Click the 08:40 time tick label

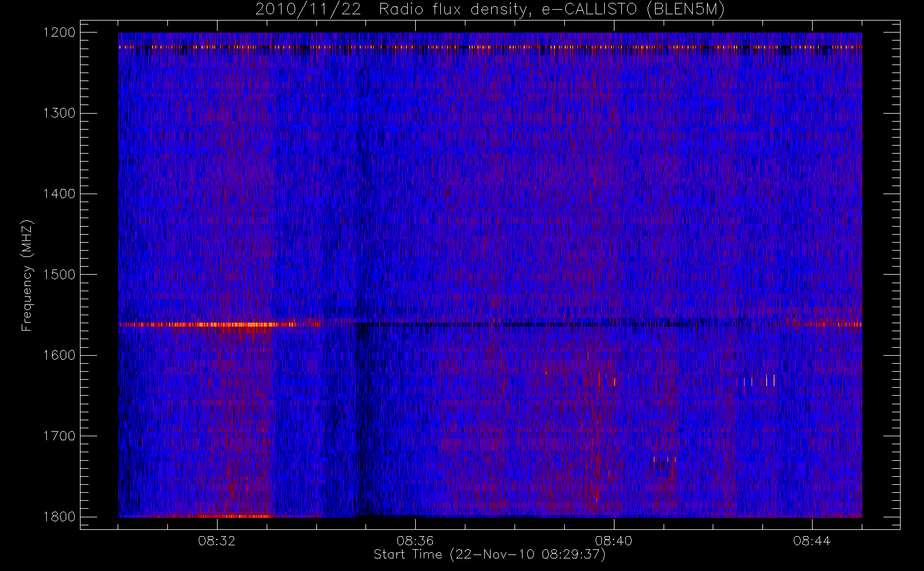pos(613,541)
